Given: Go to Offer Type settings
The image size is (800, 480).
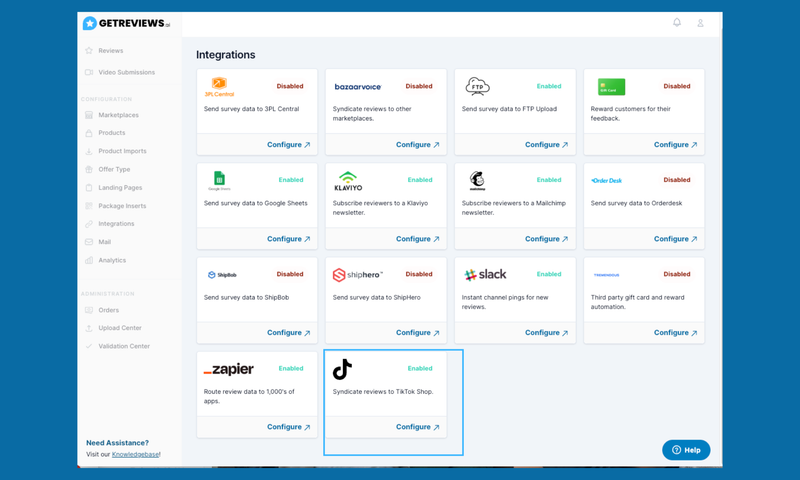Looking at the screenshot, I should [114, 169].
